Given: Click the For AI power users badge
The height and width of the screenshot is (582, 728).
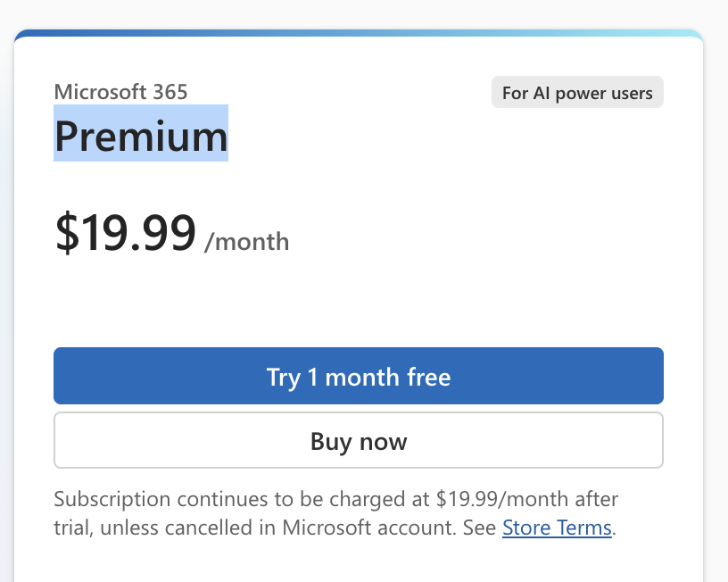Looking at the screenshot, I should 577,93.
